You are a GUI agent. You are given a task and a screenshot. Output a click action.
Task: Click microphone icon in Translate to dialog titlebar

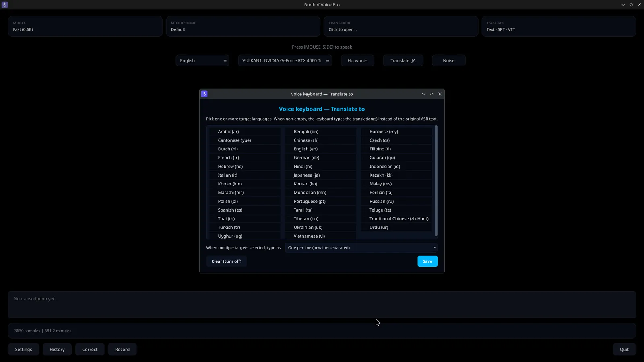pyautogui.click(x=204, y=94)
